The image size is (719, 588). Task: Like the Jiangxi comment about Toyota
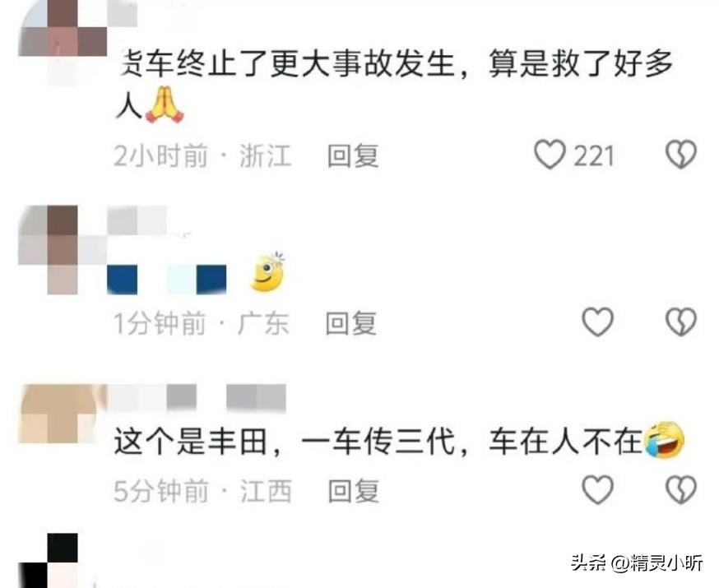click(x=597, y=489)
